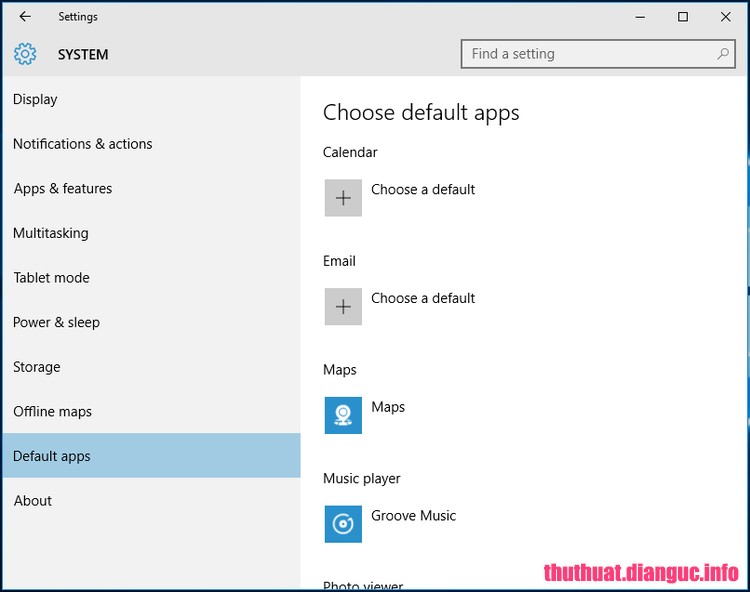750x592 pixels.
Task: Click the Maps section heading
Action: [340, 370]
